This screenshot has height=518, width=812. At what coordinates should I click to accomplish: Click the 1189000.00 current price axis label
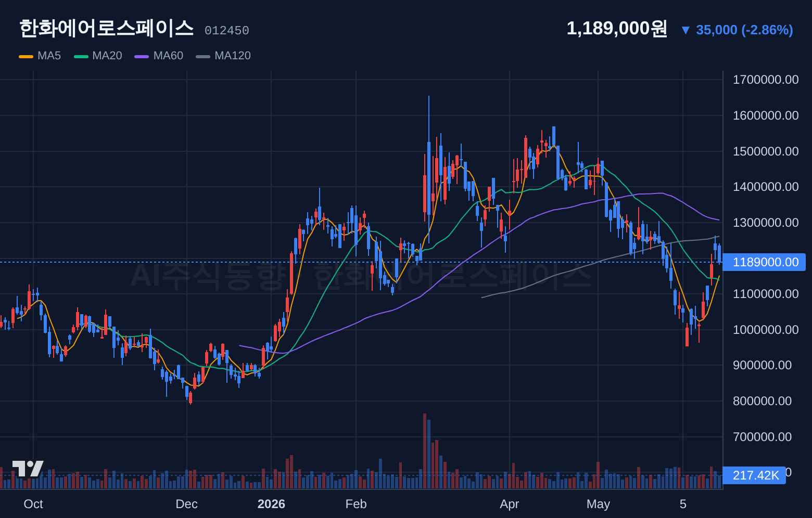765,262
